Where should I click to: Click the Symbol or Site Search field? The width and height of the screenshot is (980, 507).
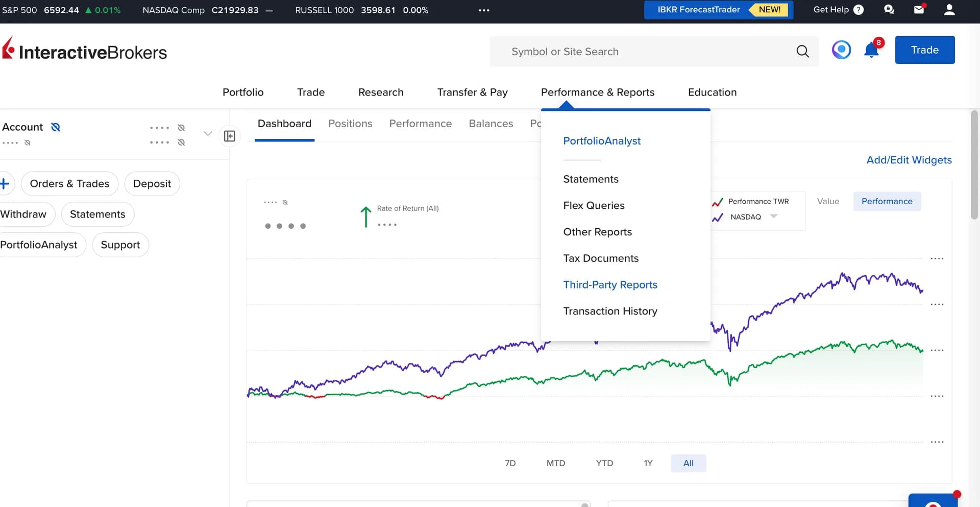click(x=654, y=51)
